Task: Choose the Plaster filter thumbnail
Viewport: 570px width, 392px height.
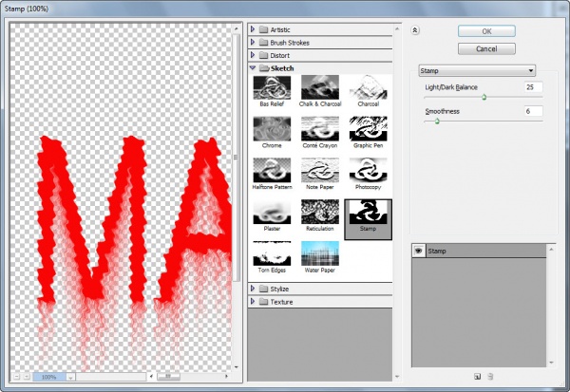Action: tap(272, 212)
